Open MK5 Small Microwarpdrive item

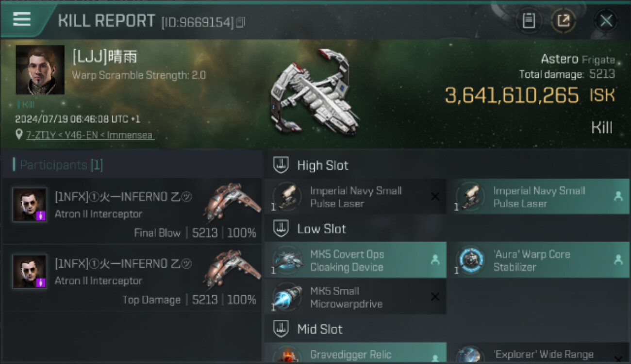(x=355, y=297)
